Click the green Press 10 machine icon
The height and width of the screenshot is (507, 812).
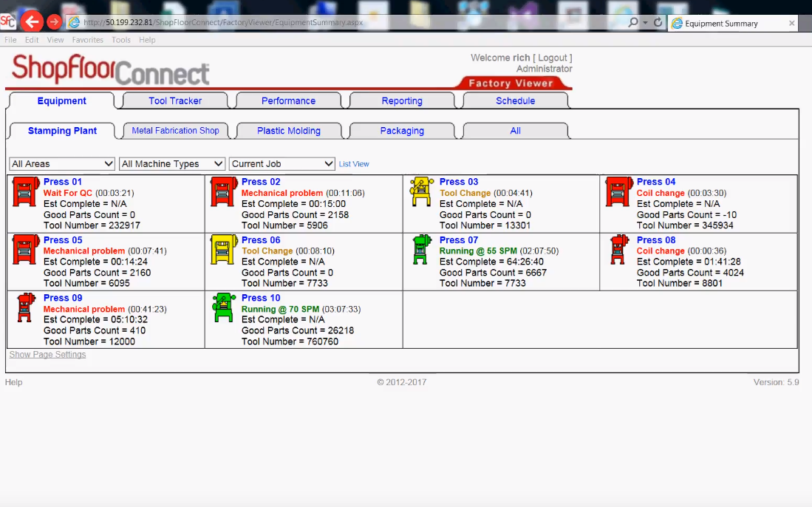223,307
